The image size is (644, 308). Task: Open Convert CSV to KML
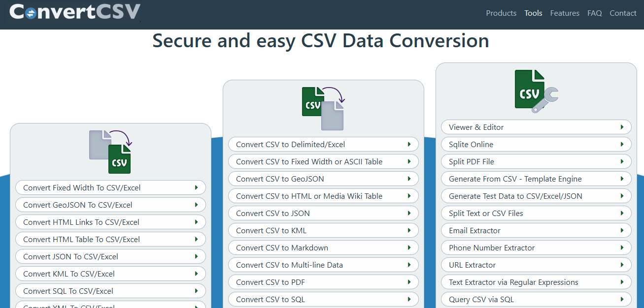pyautogui.click(x=323, y=230)
